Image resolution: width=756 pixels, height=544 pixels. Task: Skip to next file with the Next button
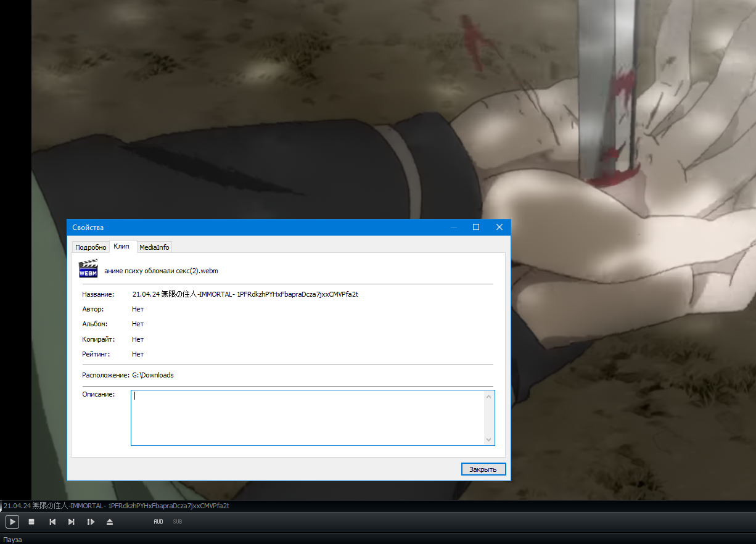tap(72, 522)
